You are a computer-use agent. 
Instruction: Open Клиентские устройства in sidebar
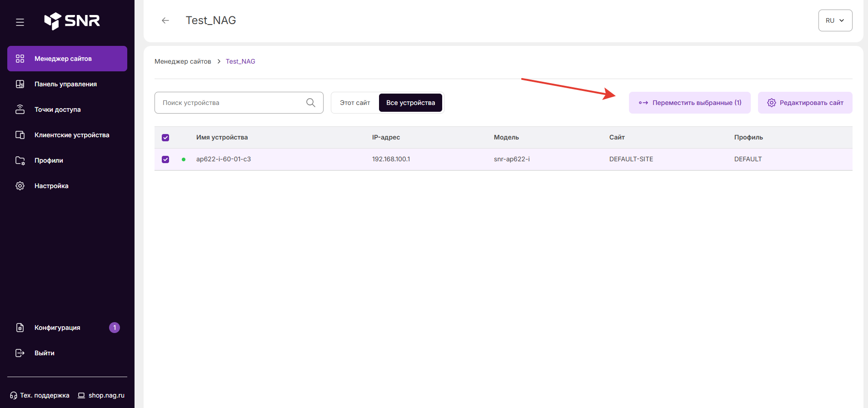coord(67,135)
